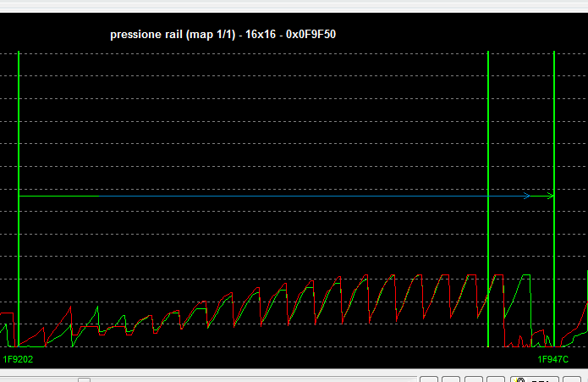Click the start address label 1F9202

pyautogui.click(x=17, y=359)
